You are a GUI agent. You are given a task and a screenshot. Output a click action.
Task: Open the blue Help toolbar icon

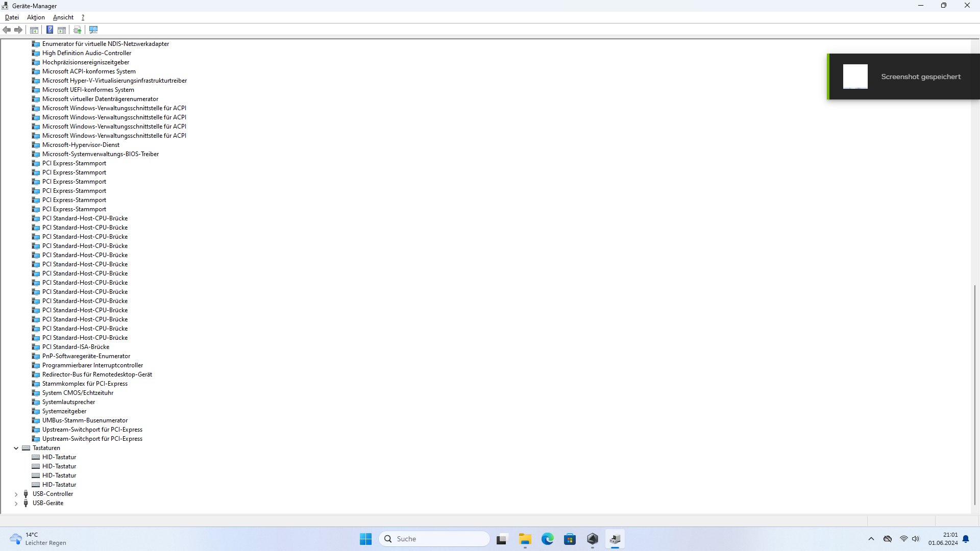click(x=50, y=30)
